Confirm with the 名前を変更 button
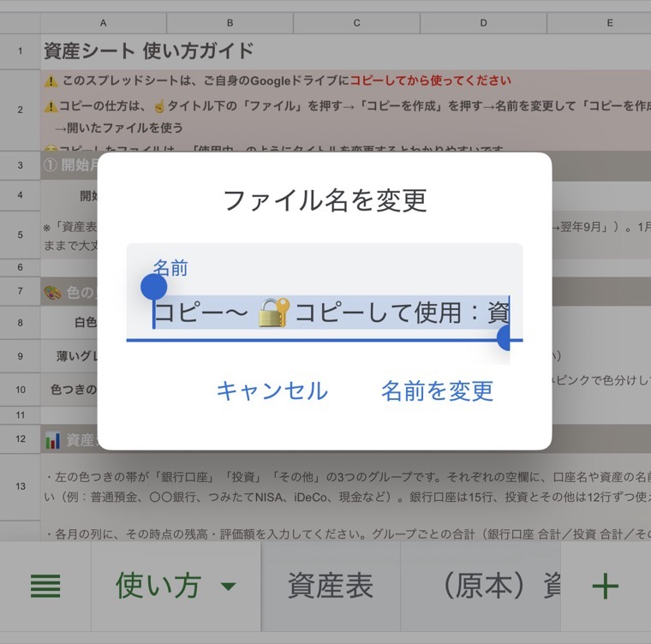This screenshot has height=644, width=651. coord(437,391)
